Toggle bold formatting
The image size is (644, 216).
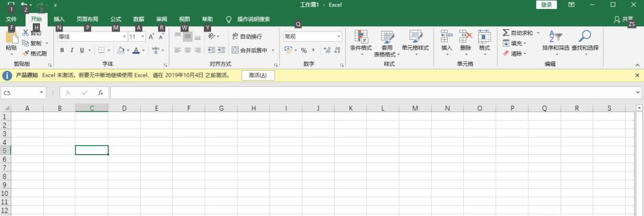62,51
